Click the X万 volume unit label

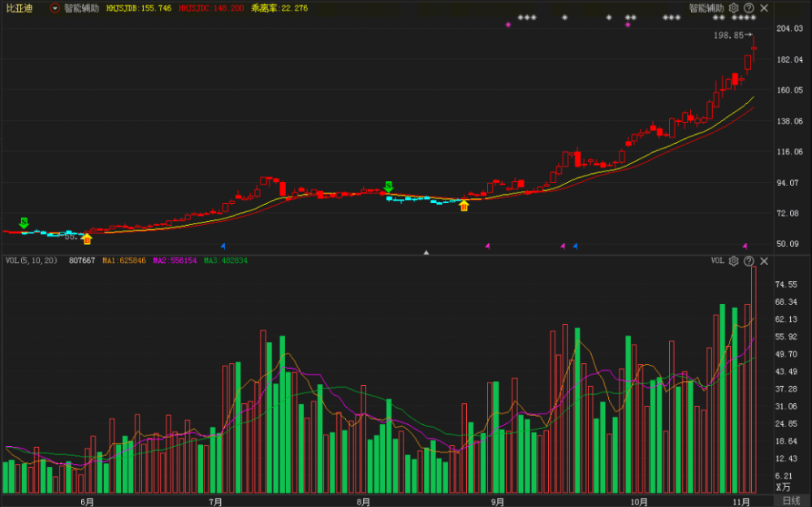pos(783,487)
